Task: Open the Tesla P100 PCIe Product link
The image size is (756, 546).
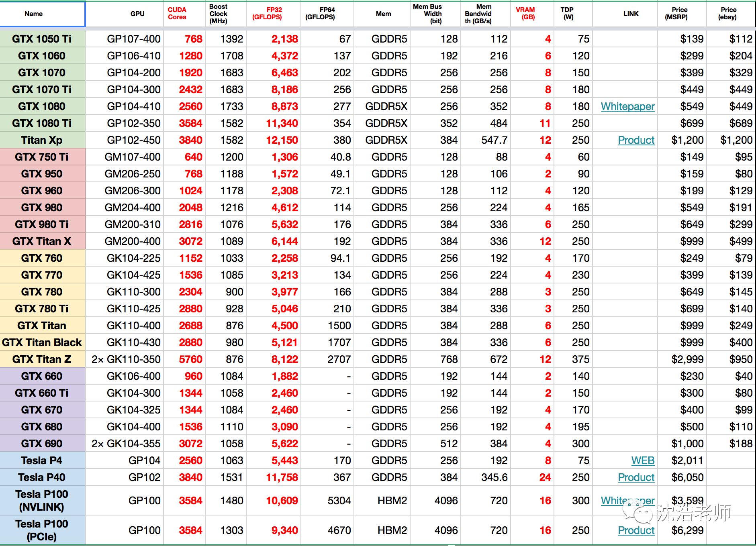Action: pos(636,530)
